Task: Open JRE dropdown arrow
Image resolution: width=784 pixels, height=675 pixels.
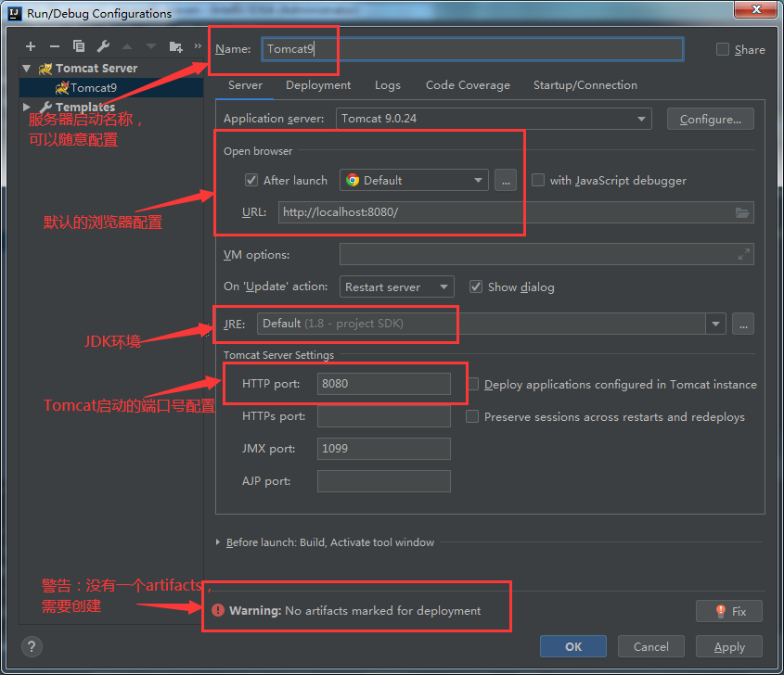Action: (x=715, y=324)
